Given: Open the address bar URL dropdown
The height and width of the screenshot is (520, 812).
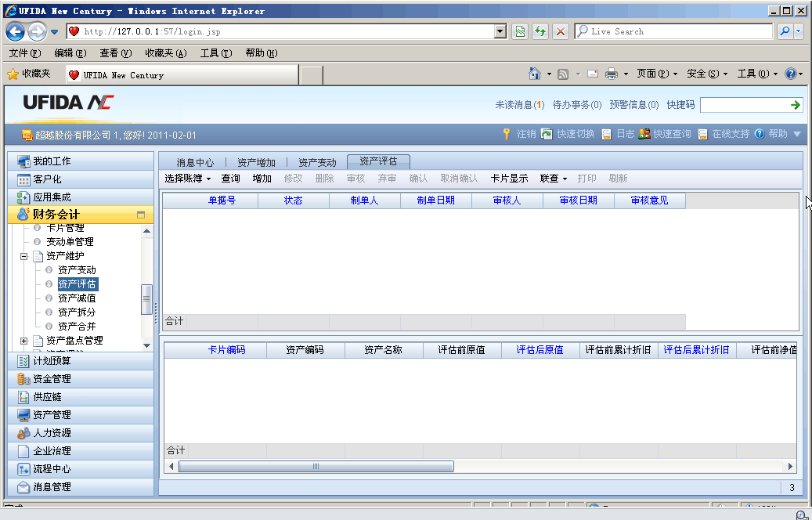Looking at the screenshot, I should [500, 31].
